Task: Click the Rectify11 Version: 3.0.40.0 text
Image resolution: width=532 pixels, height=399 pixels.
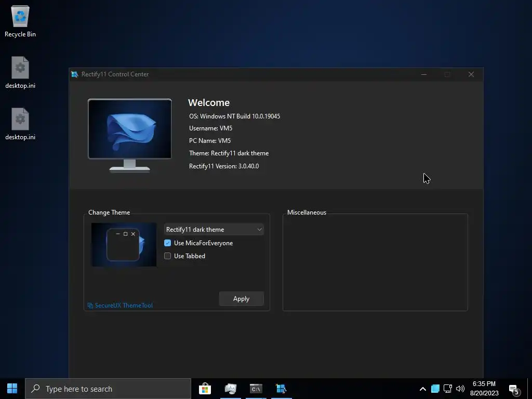Action: click(224, 166)
